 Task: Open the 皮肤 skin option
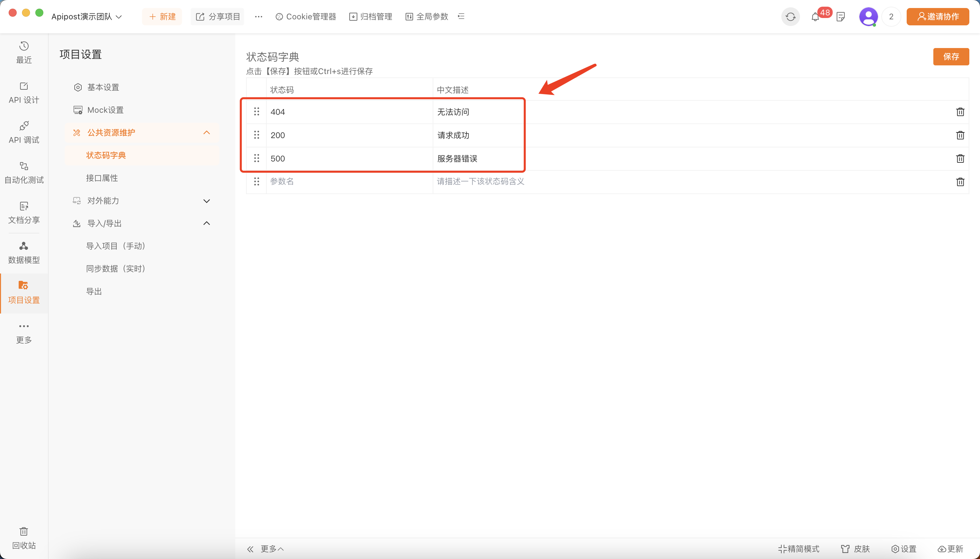click(855, 549)
